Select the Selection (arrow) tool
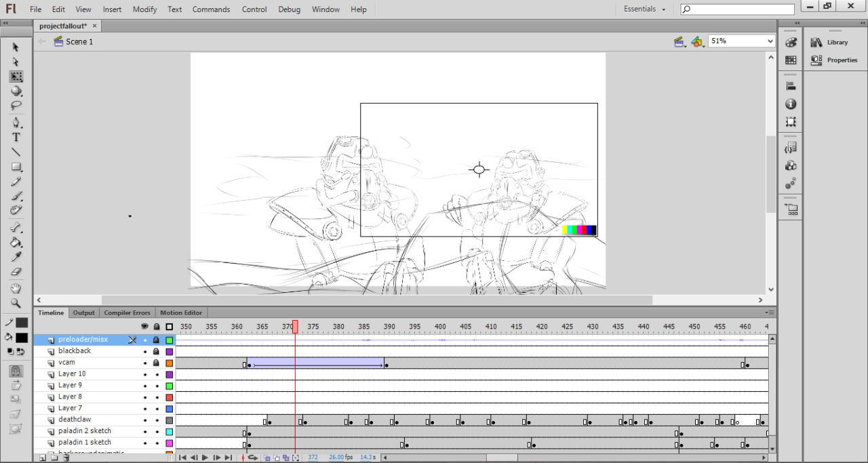 [x=16, y=47]
